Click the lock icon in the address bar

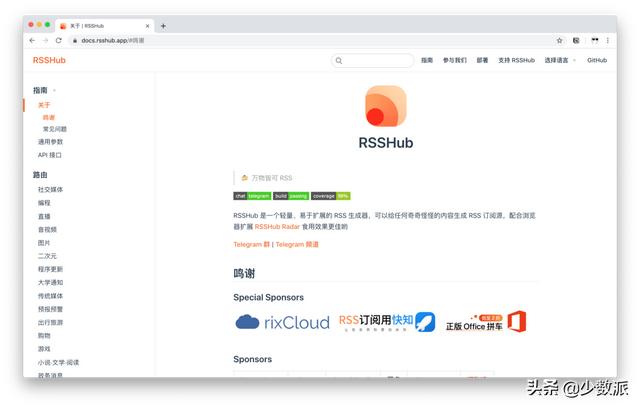point(75,40)
